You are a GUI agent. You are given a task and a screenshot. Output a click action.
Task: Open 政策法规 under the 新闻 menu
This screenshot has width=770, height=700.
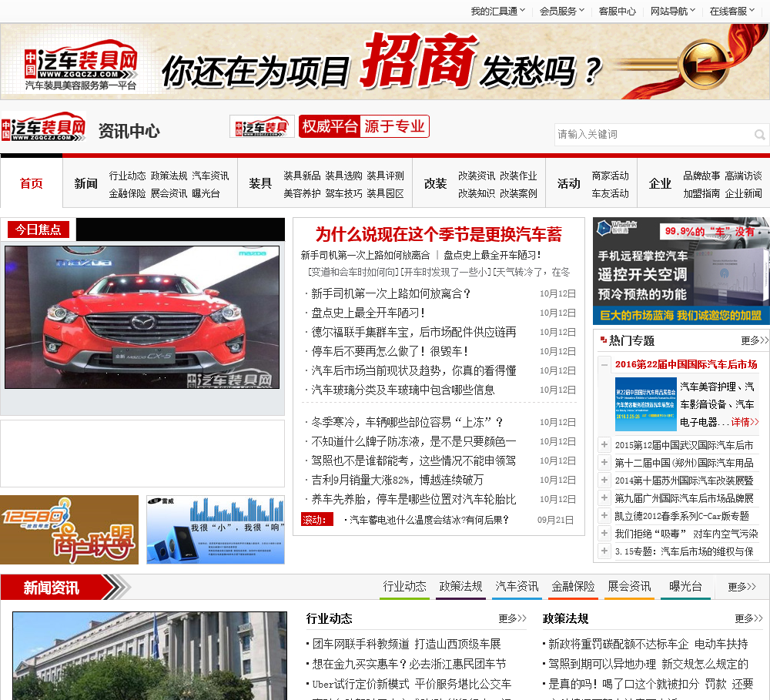click(x=169, y=176)
